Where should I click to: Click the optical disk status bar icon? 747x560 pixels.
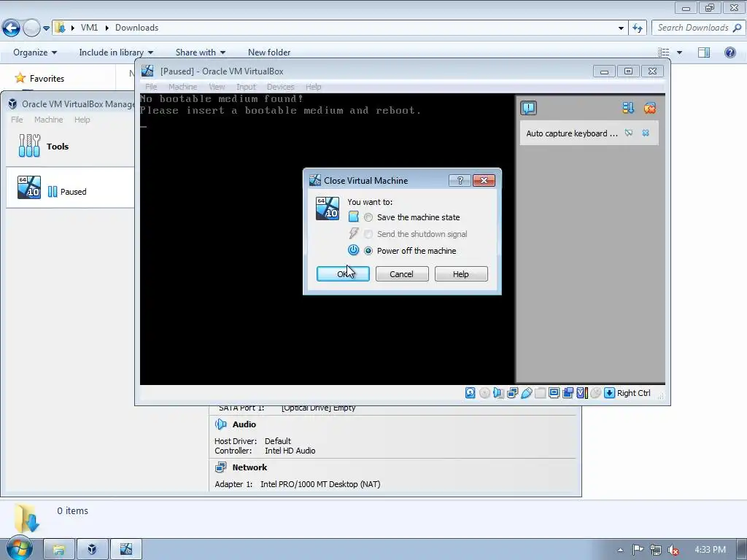click(484, 393)
